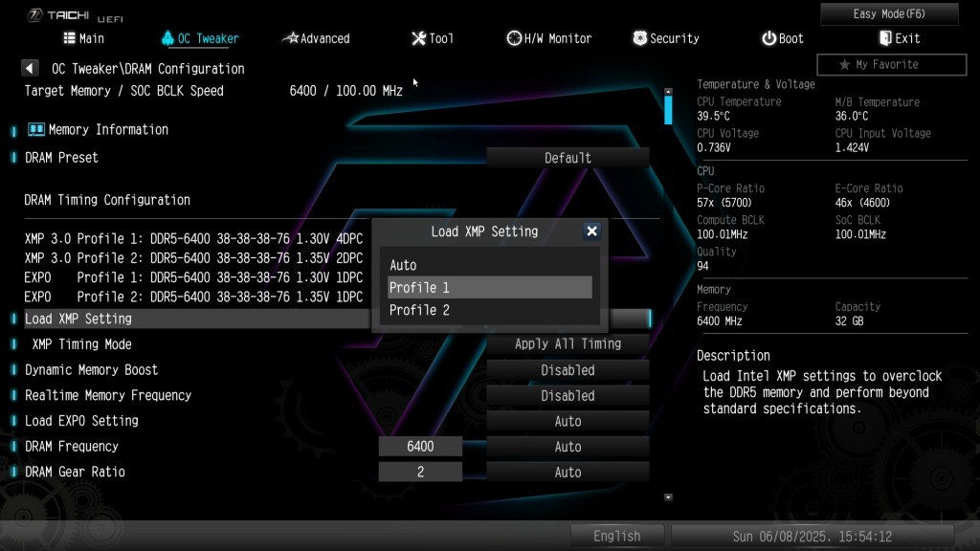Click the My Favorite star button

pyautogui.click(x=891, y=65)
